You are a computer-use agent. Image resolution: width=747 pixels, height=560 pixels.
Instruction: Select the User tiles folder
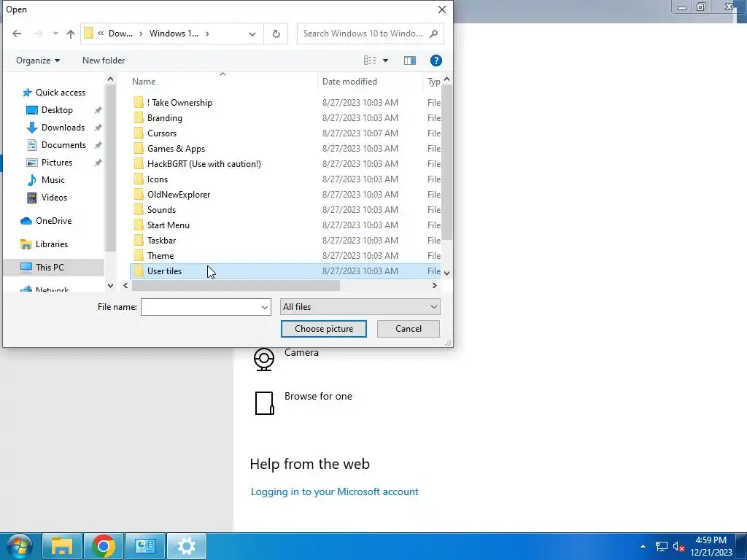285,271
